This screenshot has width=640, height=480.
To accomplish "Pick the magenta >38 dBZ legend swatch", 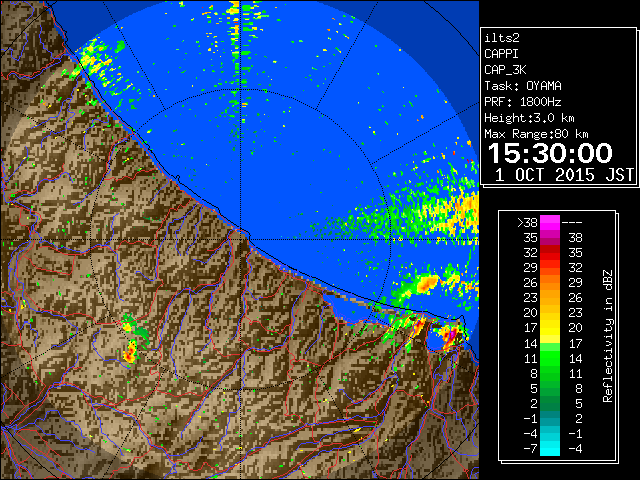I will tap(550, 222).
